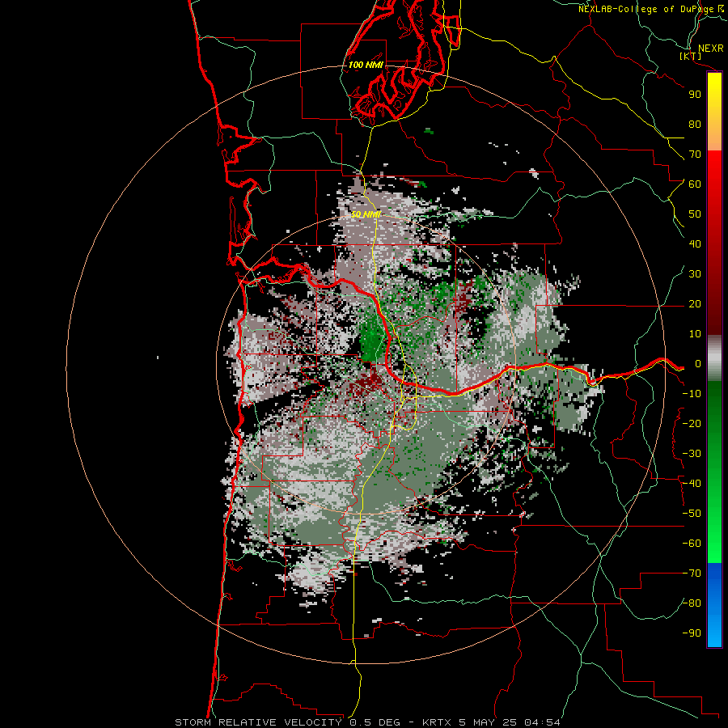
Task: Click the 50 NMI range ring label
Action: click(x=366, y=214)
